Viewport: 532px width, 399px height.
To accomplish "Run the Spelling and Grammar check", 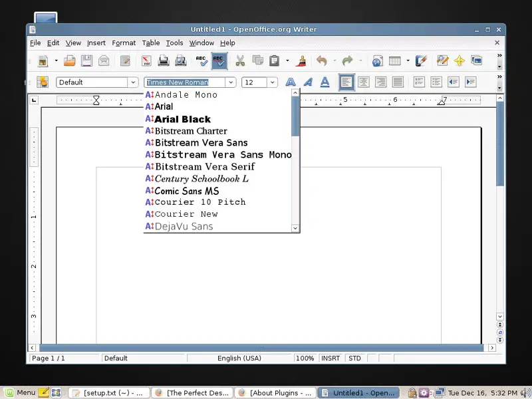I will click(x=201, y=61).
